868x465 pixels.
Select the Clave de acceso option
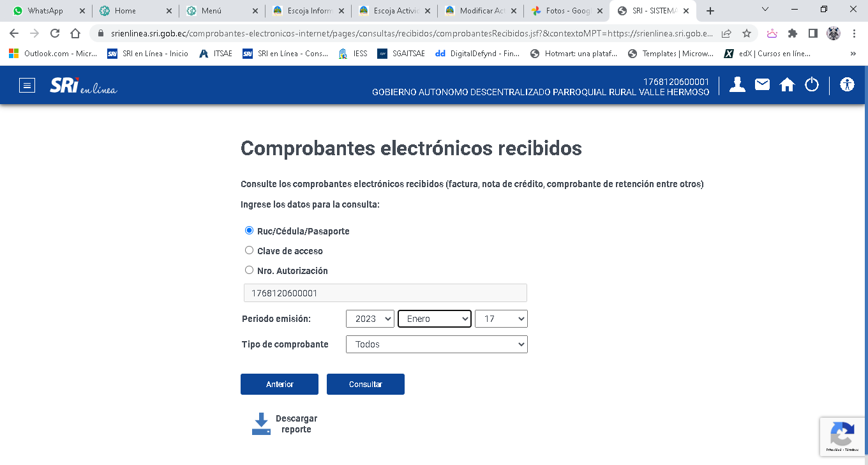(x=250, y=250)
